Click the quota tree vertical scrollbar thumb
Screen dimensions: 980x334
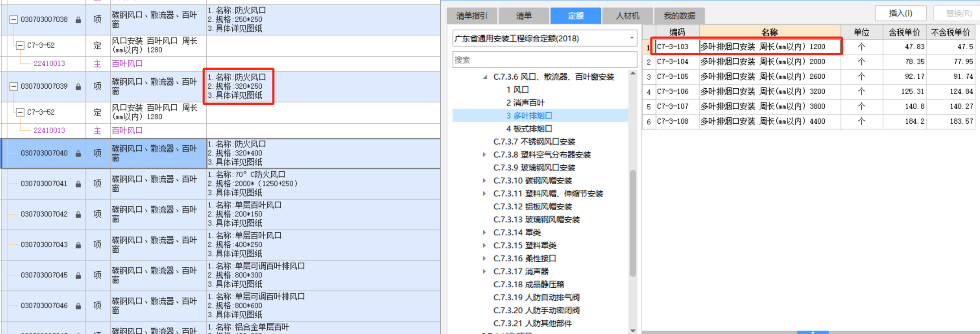point(633,223)
